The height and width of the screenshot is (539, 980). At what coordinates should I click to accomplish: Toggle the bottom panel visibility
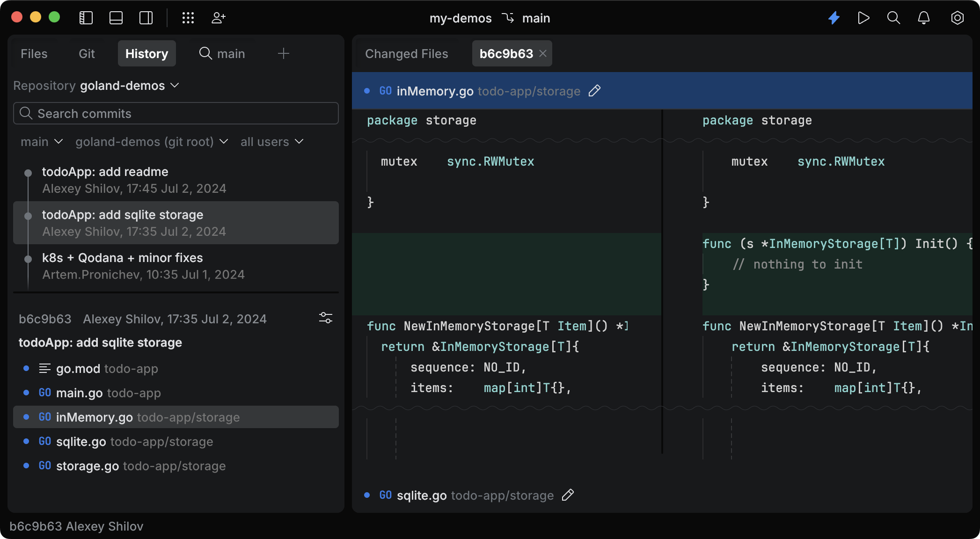tap(116, 18)
